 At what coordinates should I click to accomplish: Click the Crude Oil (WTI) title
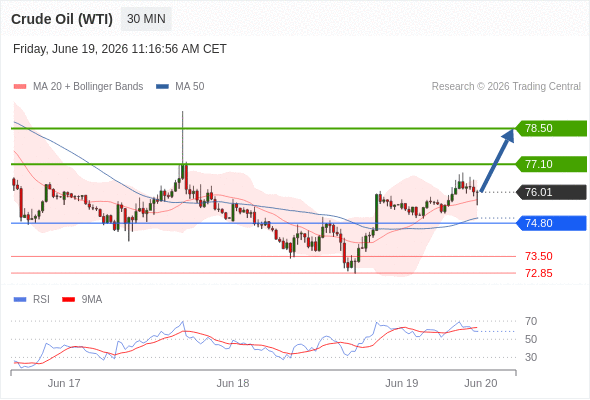tap(62, 19)
